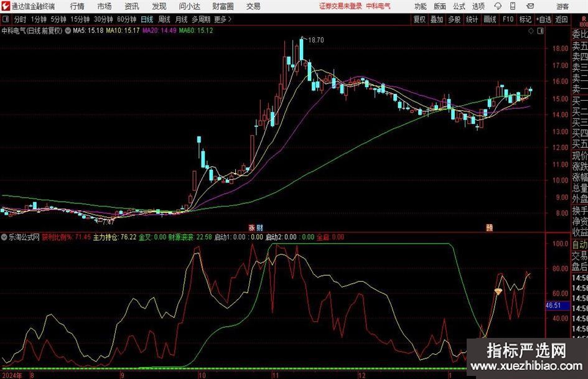Click the red 中科电气 stock name link
The image size is (588, 379).
(x=378, y=6)
